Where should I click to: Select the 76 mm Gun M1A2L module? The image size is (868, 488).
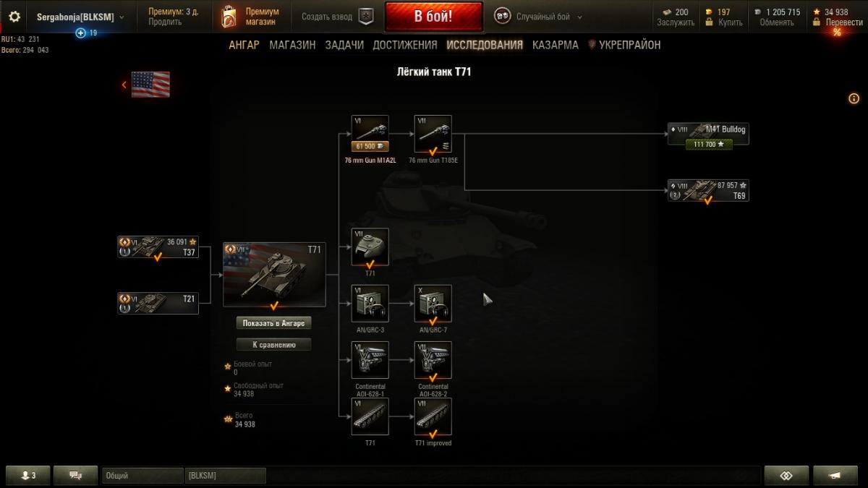tap(370, 134)
